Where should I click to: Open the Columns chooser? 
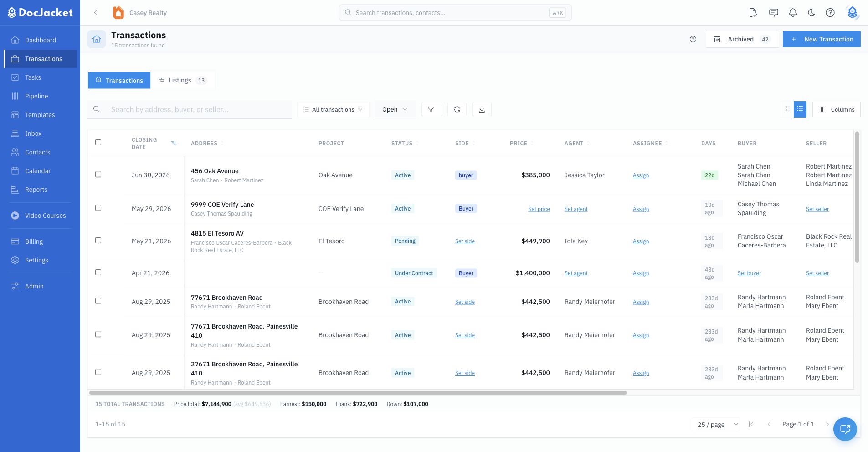(x=837, y=109)
